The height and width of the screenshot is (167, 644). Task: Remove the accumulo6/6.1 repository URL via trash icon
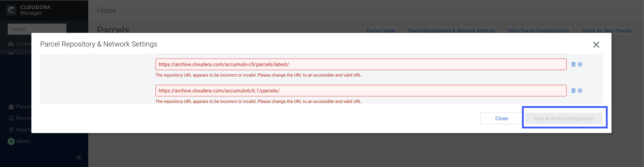pyautogui.click(x=573, y=91)
